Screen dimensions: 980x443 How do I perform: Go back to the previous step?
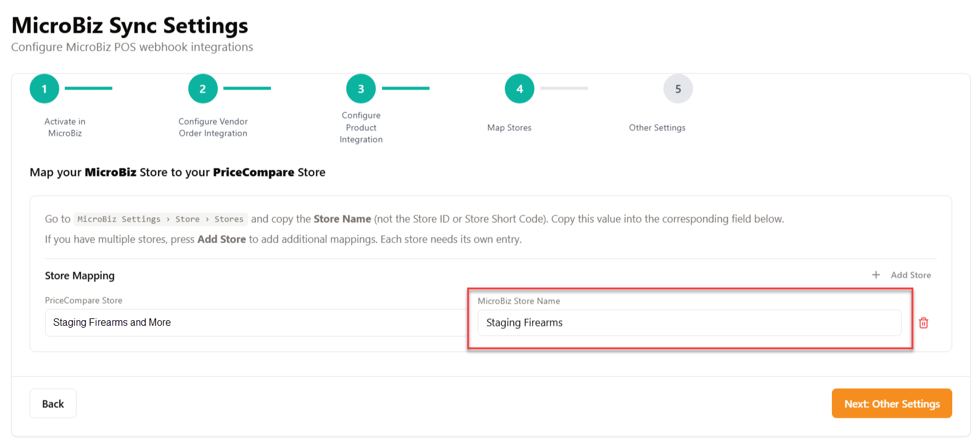point(53,404)
